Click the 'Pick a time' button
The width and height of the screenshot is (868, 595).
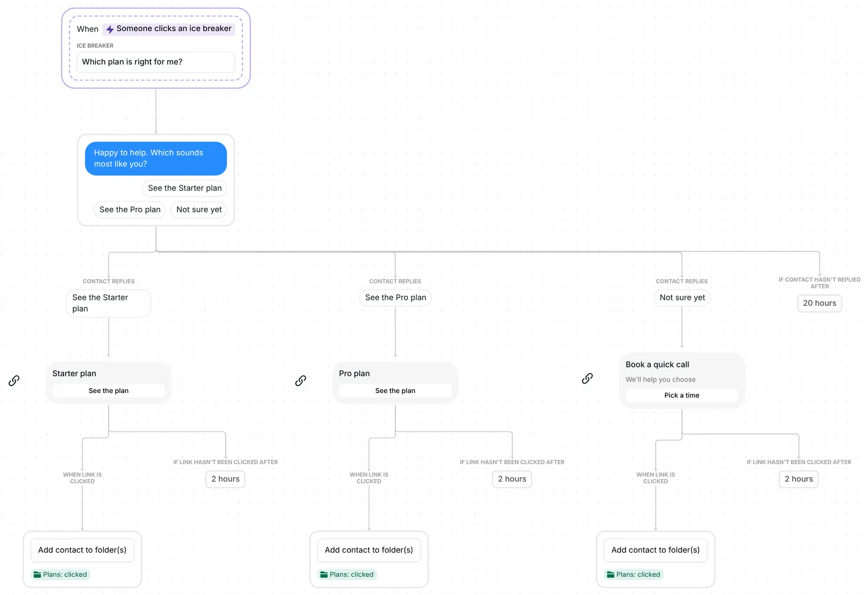[682, 395]
